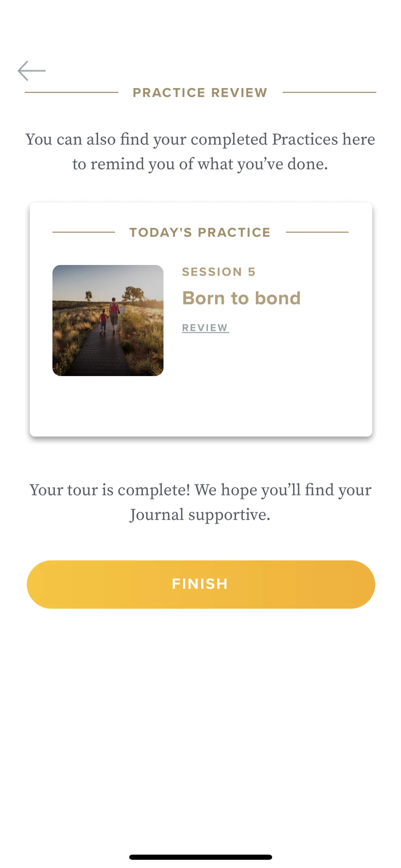Image resolution: width=401 pixels, height=868 pixels.
Task: Click the line right of PRACTICE REVIEW
Action: [329, 92]
